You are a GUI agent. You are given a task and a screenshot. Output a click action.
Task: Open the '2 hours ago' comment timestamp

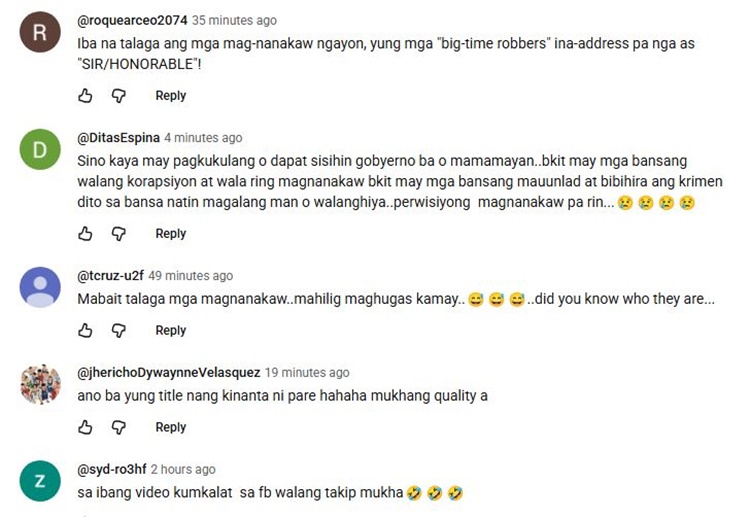[x=183, y=470]
